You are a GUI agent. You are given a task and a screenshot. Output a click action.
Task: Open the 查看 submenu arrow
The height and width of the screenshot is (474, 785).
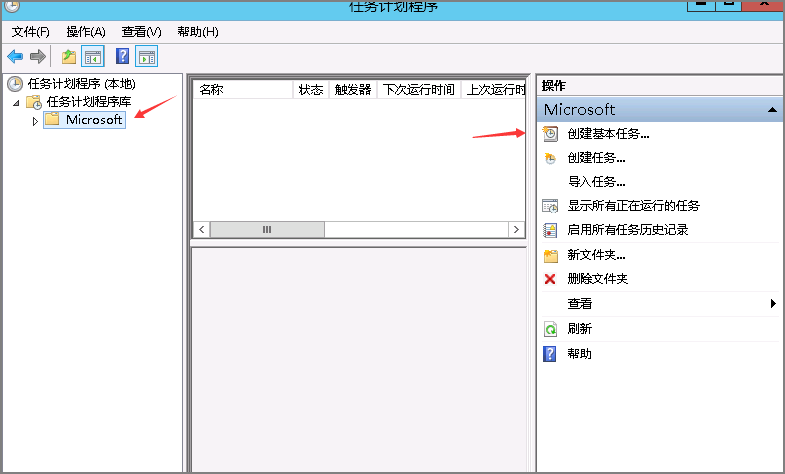pos(773,303)
